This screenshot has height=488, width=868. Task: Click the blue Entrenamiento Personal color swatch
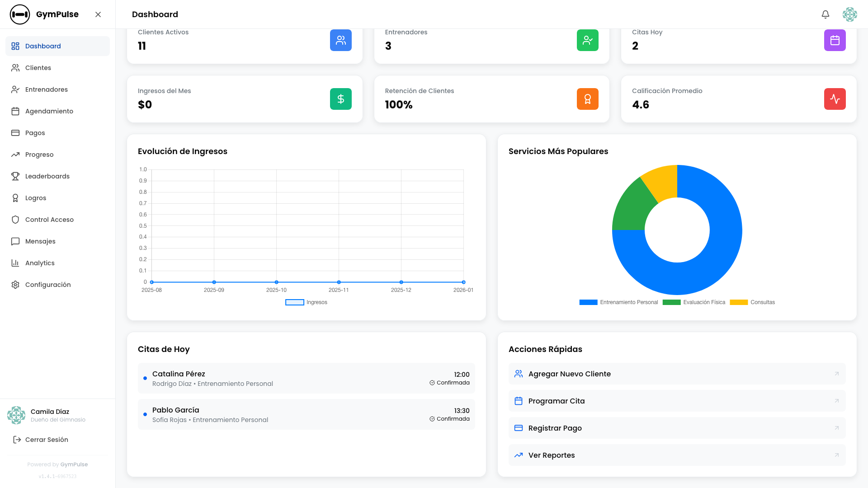click(588, 302)
